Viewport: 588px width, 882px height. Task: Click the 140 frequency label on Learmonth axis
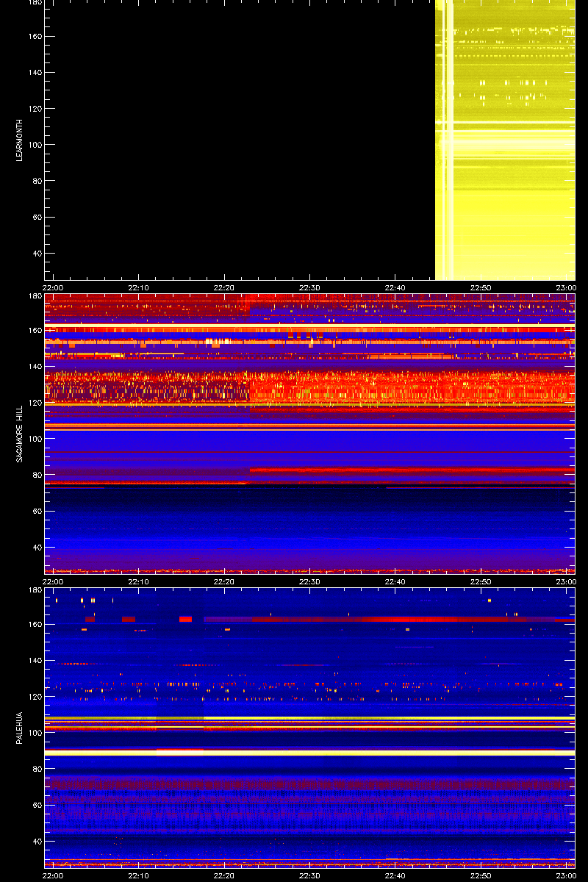point(35,73)
